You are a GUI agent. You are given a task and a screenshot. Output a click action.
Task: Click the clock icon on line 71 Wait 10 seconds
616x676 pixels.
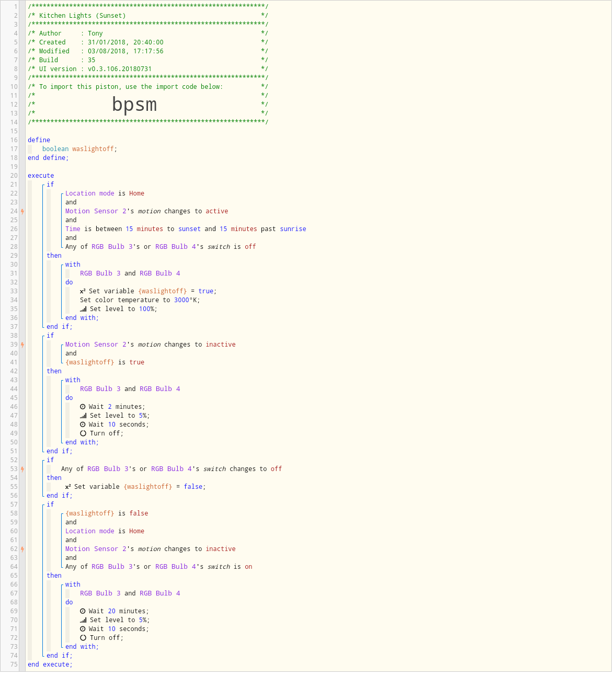83,629
